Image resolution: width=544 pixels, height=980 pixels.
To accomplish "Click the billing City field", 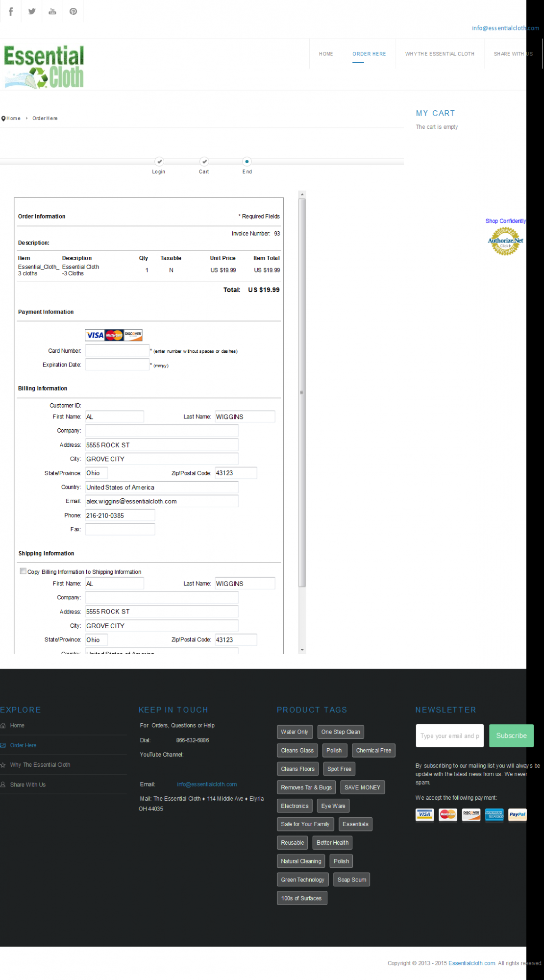I will pyautogui.click(x=162, y=459).
